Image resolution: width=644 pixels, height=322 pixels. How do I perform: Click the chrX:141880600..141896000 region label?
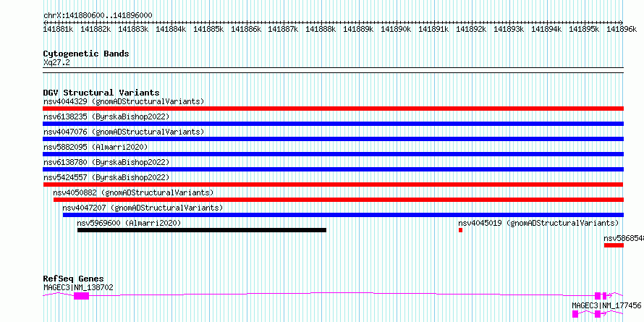click(98, 16)
